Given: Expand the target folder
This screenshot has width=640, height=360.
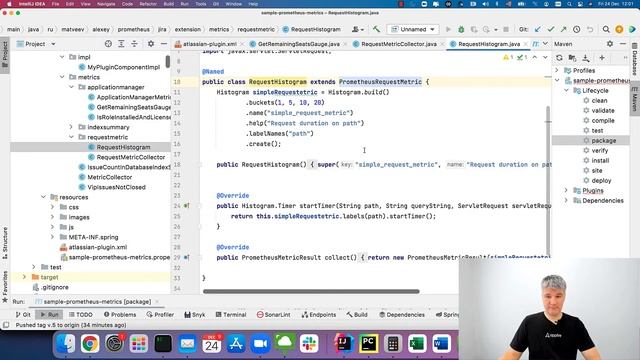Looking at the screenshot, I should pos(24,277).
